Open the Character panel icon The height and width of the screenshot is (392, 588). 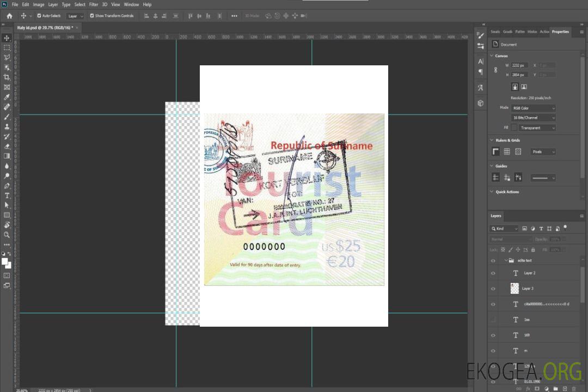[x=481, y=61]
